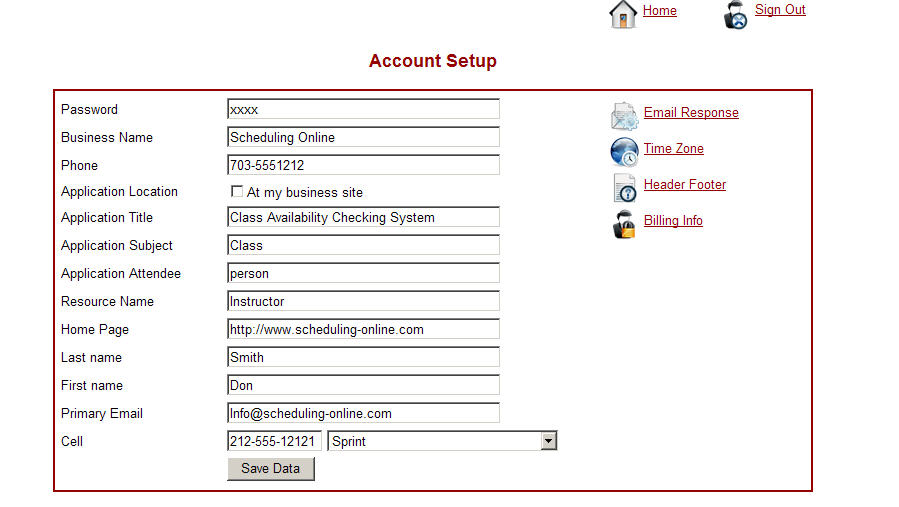Click the Billing Info padlock icon

click(624, 224)
